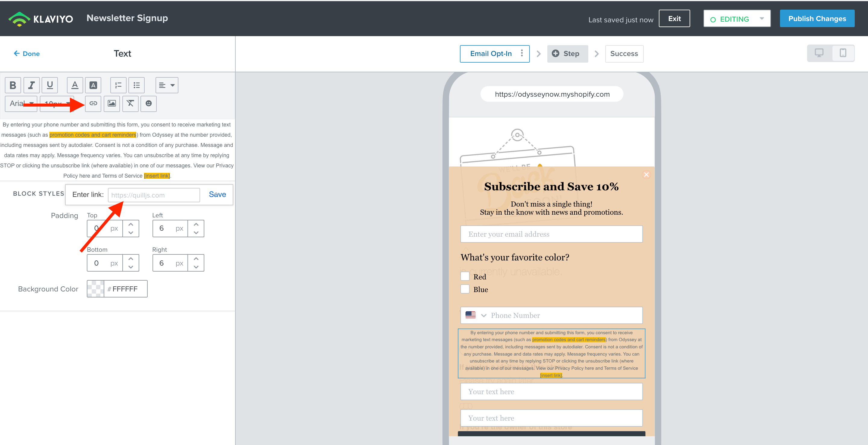This screenshot has height=445, width=868.
Task: Click 'Subscribe and Save 10%' heading
Action: (551, 186)
